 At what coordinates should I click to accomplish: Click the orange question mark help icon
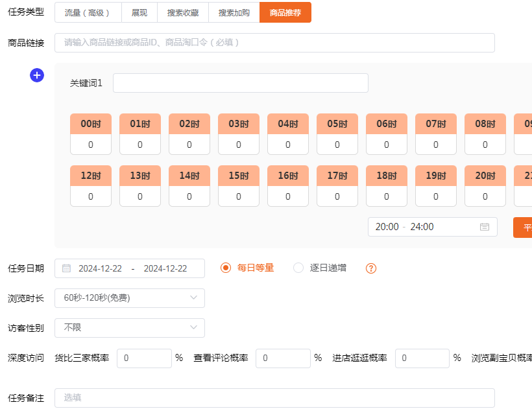pos(371,268)
